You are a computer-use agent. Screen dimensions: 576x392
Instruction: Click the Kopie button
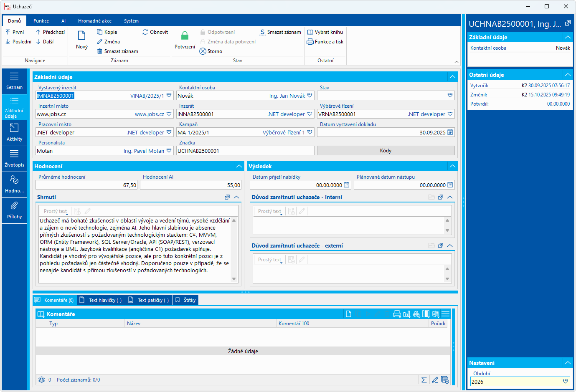(107, 32)
